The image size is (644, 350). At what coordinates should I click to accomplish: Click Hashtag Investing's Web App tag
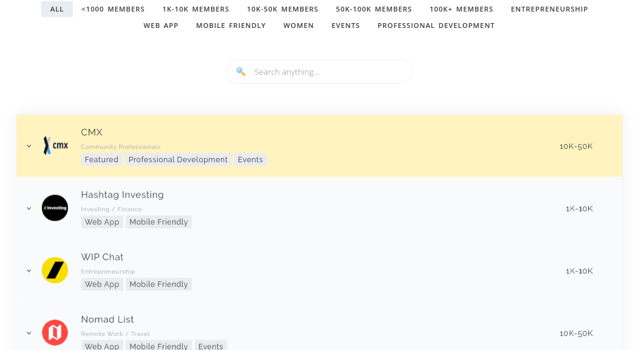(102, 222)
